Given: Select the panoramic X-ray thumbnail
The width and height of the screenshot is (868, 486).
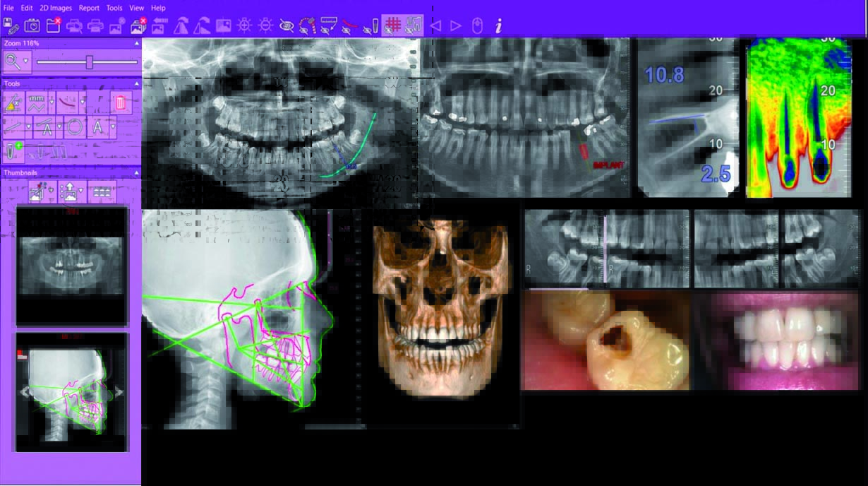Looking at the screenshot, I should click(x=71, y=266).
